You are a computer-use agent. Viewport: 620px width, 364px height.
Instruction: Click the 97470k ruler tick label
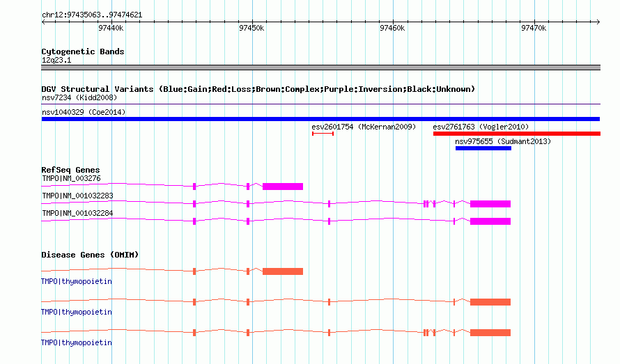pyautogui.click(x=534, y=28)
